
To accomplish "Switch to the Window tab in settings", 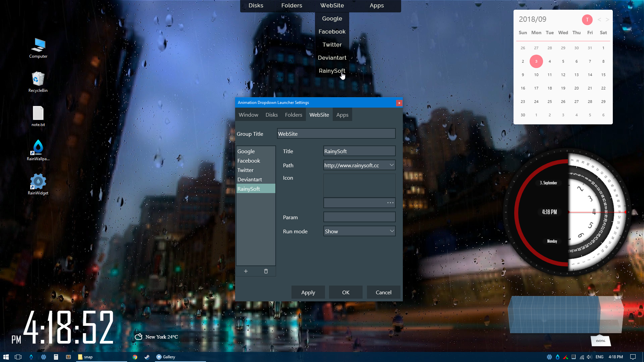I will pos(248,115).
